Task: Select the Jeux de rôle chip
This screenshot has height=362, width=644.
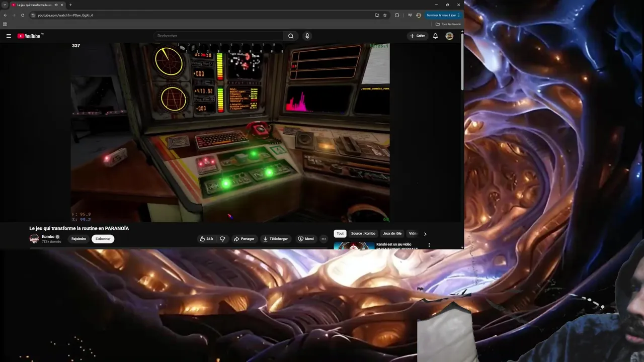Action: (392, 234)
